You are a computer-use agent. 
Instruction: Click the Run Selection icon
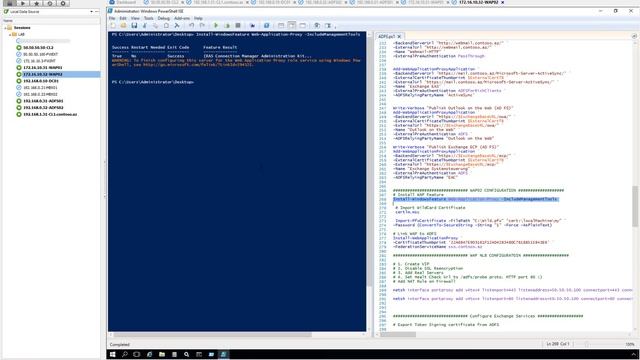[227, 25]
